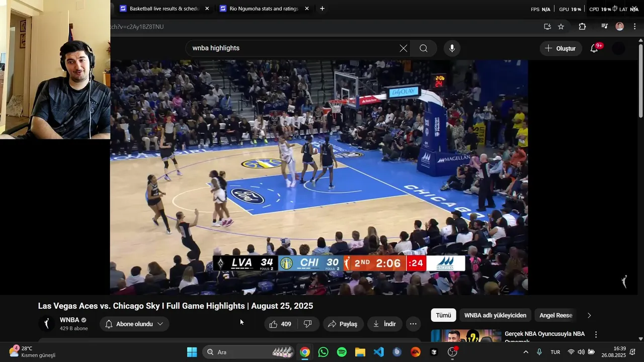Close the Rio Ngumoha stats tab
Screen dimensions: 644x362
(x=307, y=9)
